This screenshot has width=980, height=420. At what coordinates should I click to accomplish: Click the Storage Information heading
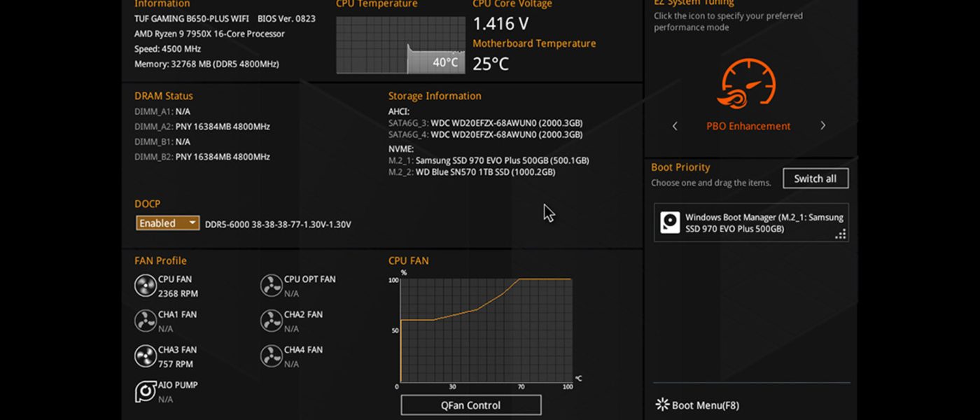click(x=435, y=96)
